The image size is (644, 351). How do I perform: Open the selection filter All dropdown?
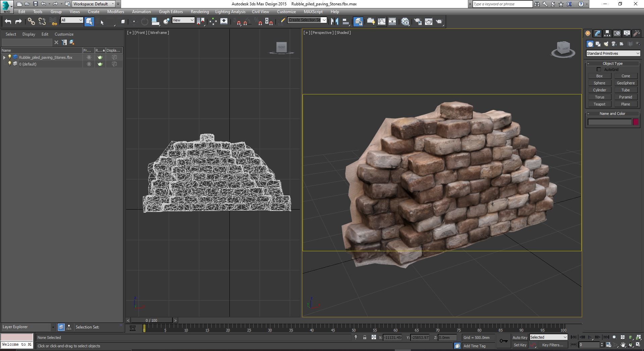tap(72, 20)
